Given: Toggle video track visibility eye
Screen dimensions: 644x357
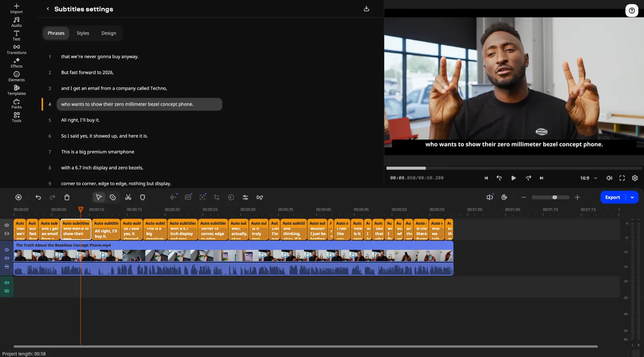Looking at the screenshot, I should click(x=7, y=250).
